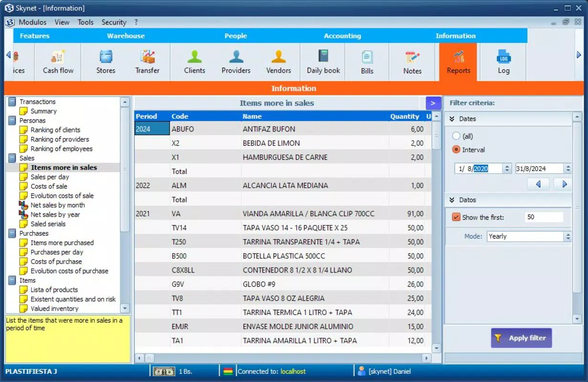588x382 pixels.
Task: Click the start date 1/8/2020 spinner
Action: (x=507, y=169)
